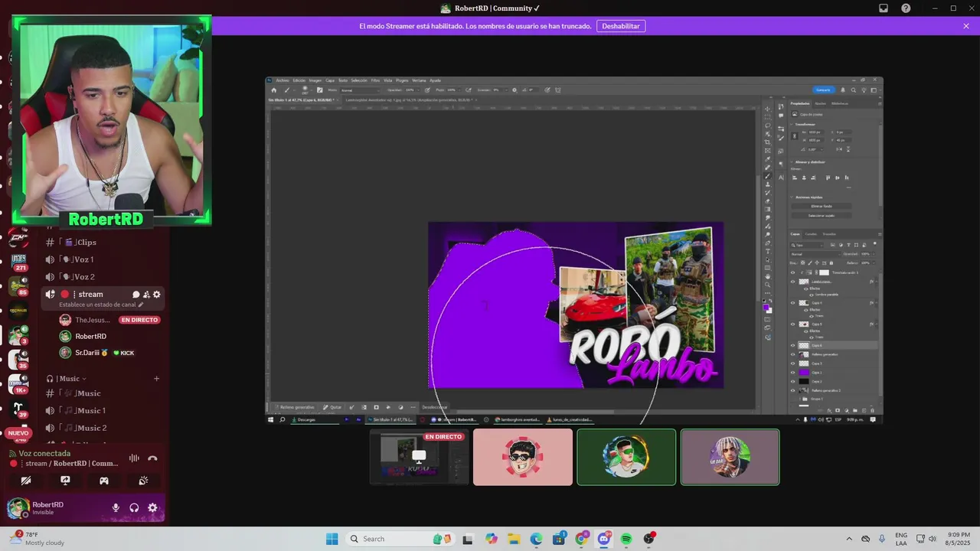Click invite people icon on stream channel
This screenshot has height=551, width=980.
point(146,295)
